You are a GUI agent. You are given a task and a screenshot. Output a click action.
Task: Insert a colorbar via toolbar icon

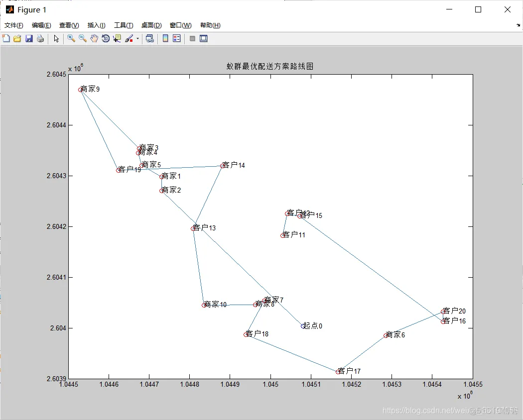(165, 38)
